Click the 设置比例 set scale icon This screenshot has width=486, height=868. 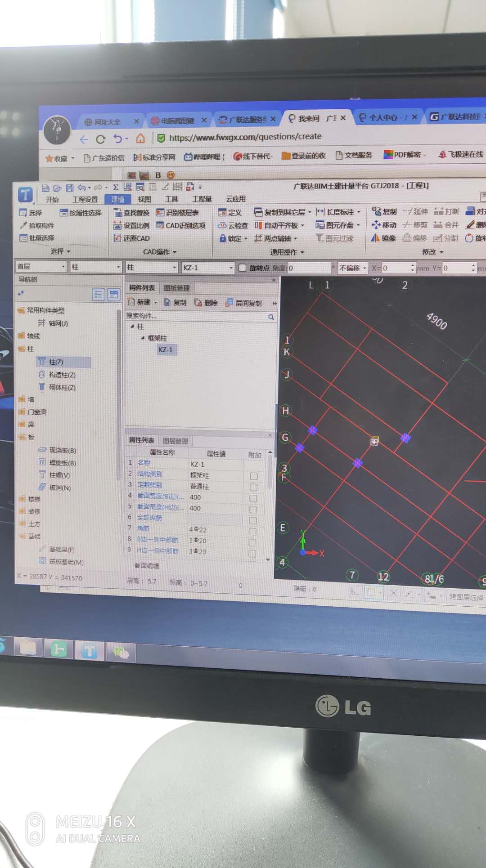[x=118, y=225]
